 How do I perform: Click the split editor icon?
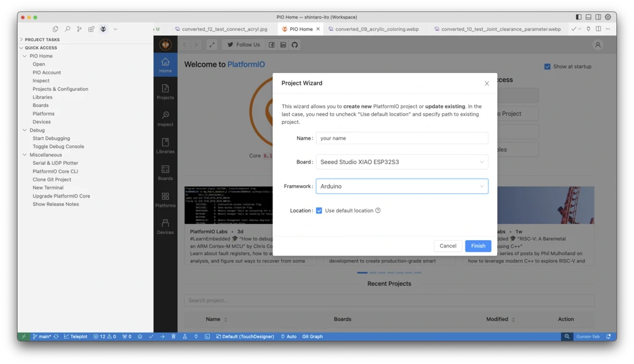(x=598, y=29)
